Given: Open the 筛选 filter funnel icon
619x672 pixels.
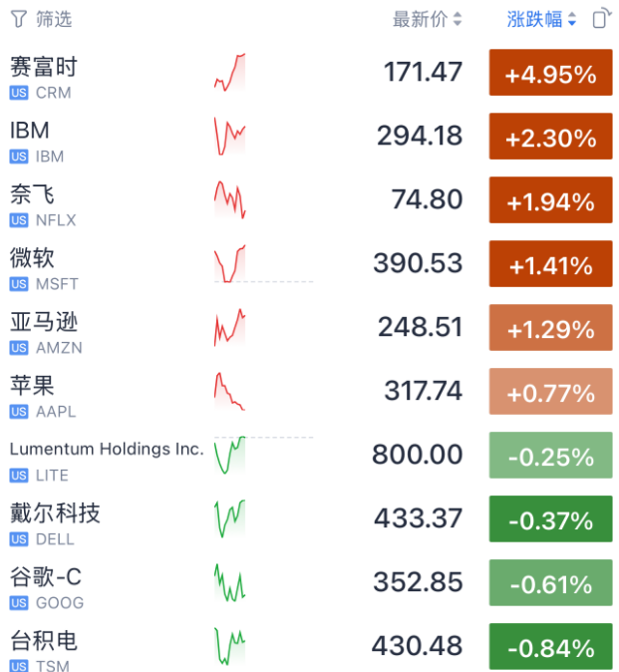Looking at the screenshot, I should tap(18, 19).
